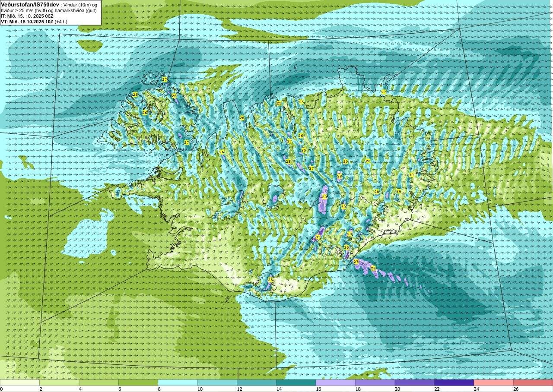Image resolution: width=553 pixels, height=392 pixels.
Task: Click the legend scale value 26 at bottom
Action: point(515,389)
